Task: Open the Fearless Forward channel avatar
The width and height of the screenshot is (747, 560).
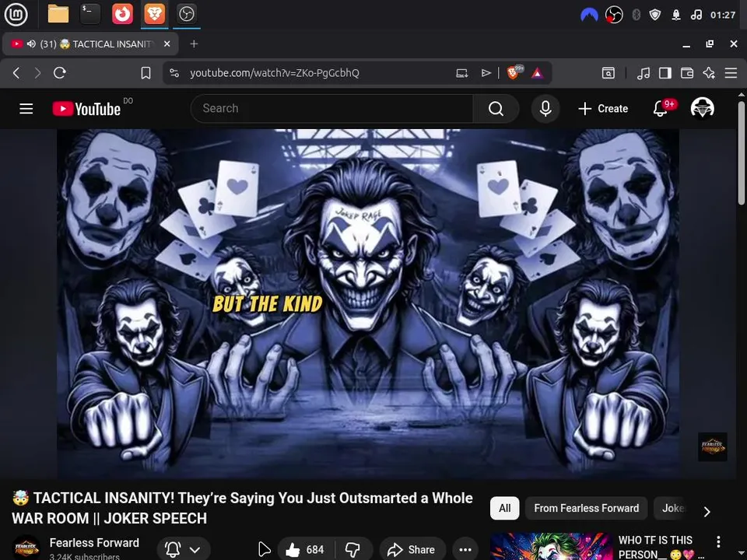Action: tap(26, 548)
